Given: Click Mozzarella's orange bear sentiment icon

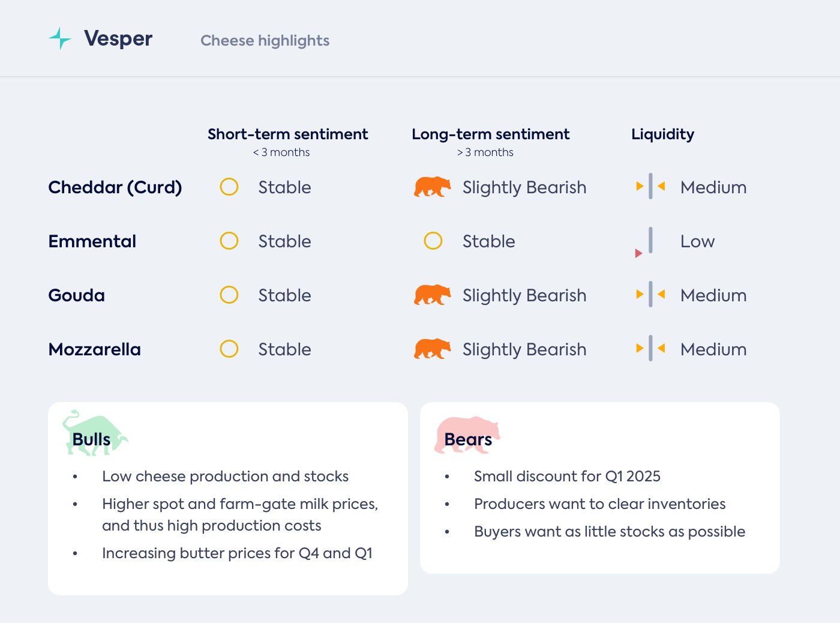Looking at the screenshot, I should tap(432, 349).
